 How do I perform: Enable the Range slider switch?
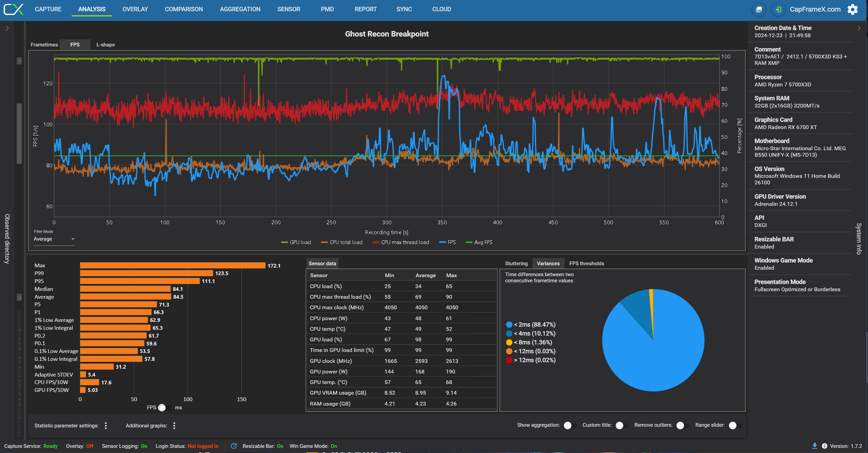tap(735, 425)
